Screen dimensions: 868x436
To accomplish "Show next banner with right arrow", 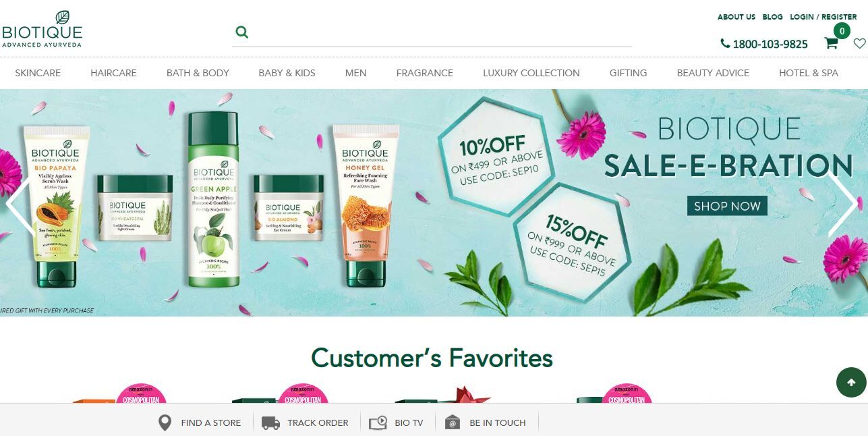I will 843,204.
